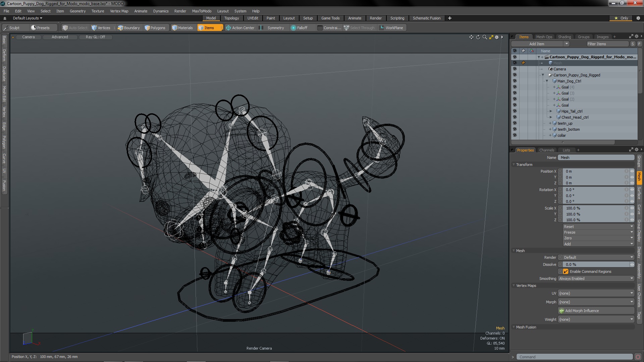Open the Geometry menu

point(77,11)
